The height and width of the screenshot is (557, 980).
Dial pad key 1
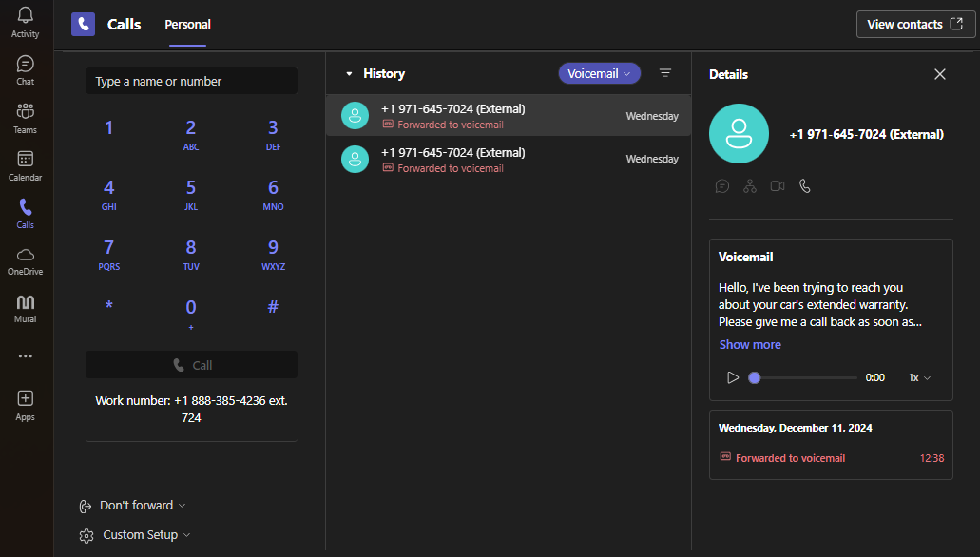pos(108,128)
